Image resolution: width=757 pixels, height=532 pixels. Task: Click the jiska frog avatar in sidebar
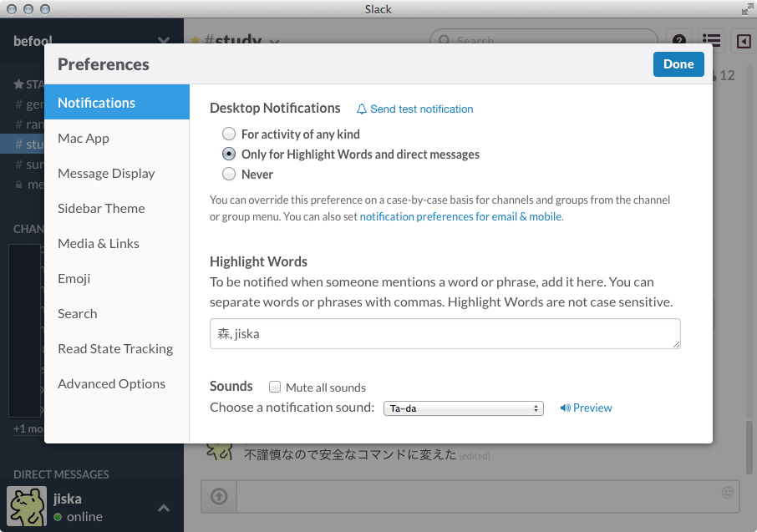point(27,506)
